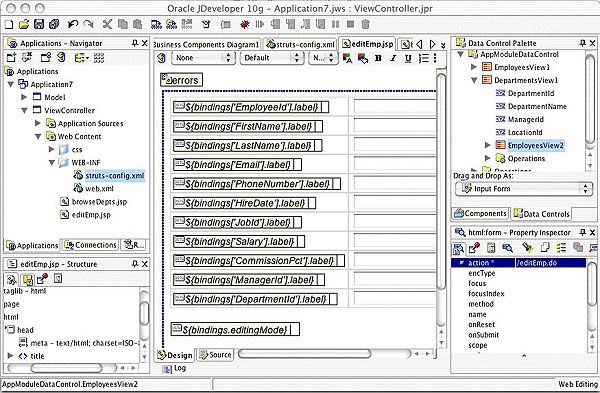Expand the EmployeesView1 data control node
Screen dimensions: 600x393
point(474,67)
